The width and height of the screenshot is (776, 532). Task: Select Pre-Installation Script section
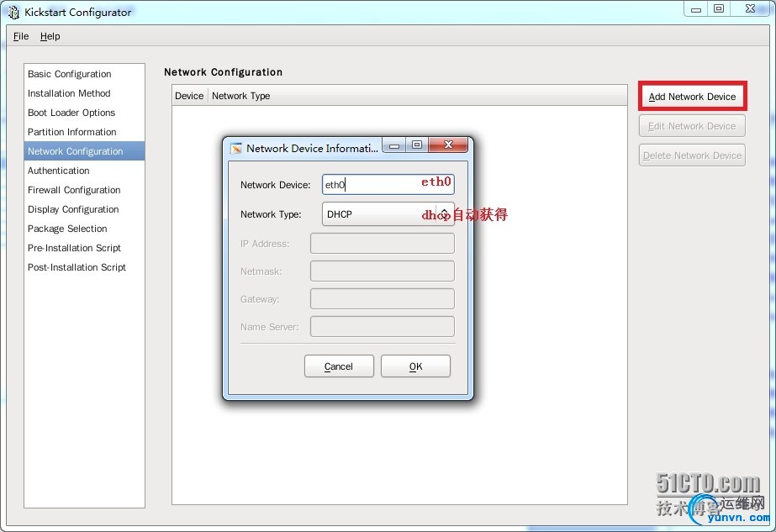tap(84, 247)
